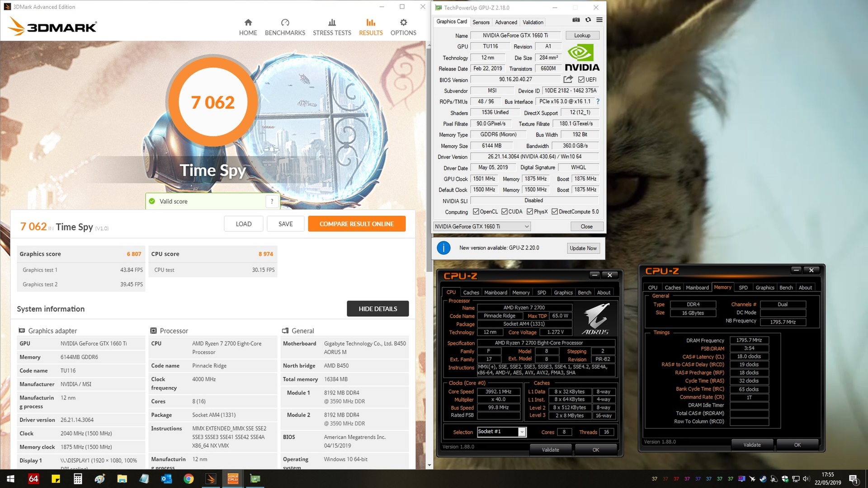Open GPU-Z hamburger menu
This screenshot has height=488, width=868.
[x=599, y=20]
